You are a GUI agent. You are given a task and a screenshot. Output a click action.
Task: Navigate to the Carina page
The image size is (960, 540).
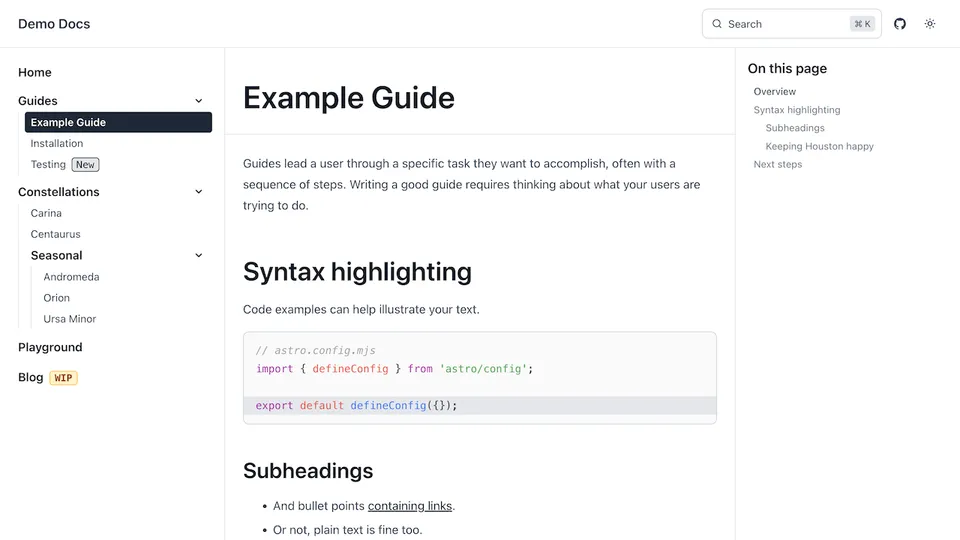pyautogui.click(x=46, y=213)
